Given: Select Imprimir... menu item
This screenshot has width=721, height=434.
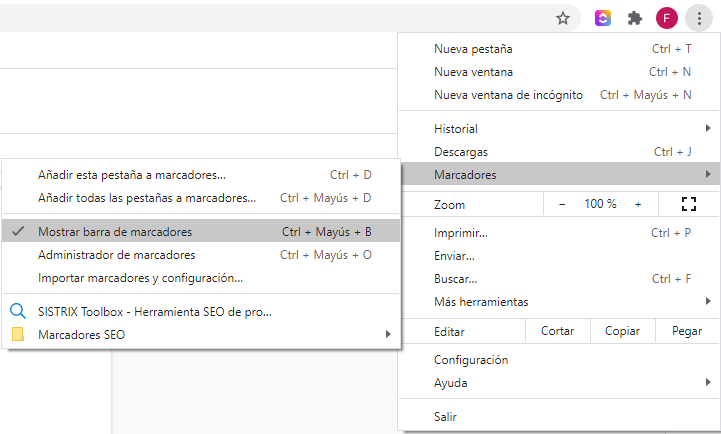Looking at the screenshot, I should pos(559,233).
